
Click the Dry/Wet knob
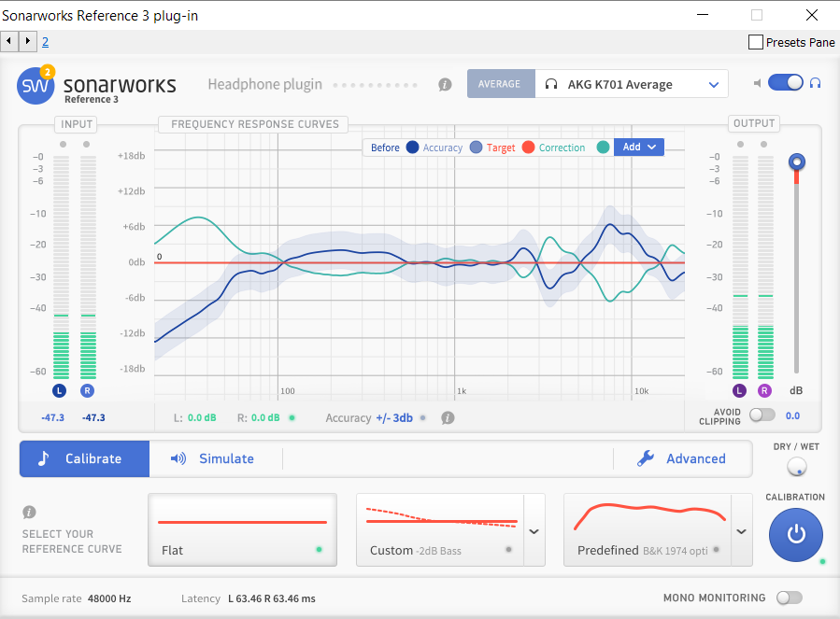797,467
